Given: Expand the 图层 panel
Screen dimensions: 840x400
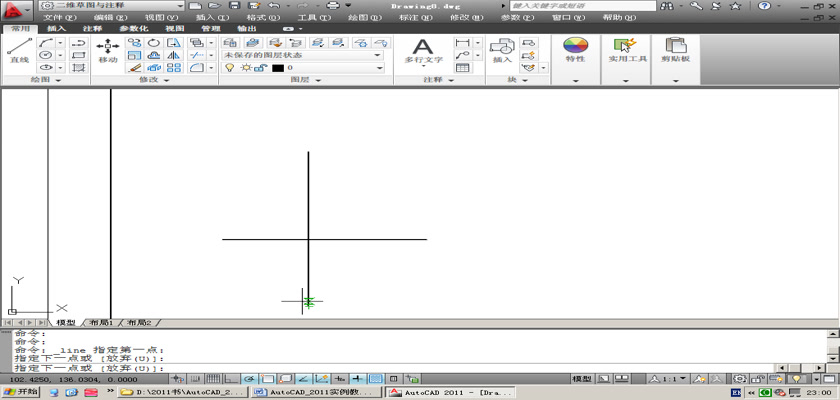Looking at the screenshot, I should 306,80.
